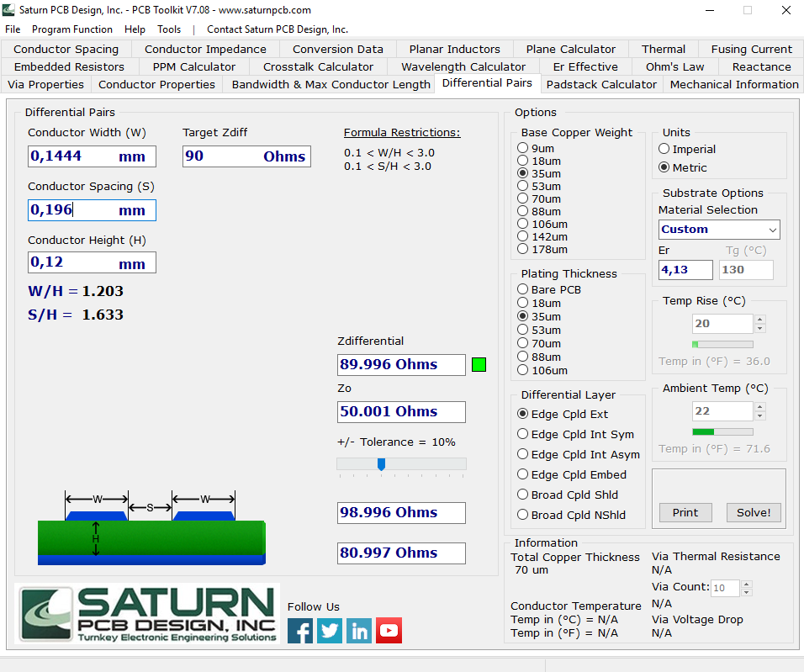Minimize the PCB Toolkit window
Image resolution: width=804 pixels, height=672 pixels.
(x=710, y=10)
